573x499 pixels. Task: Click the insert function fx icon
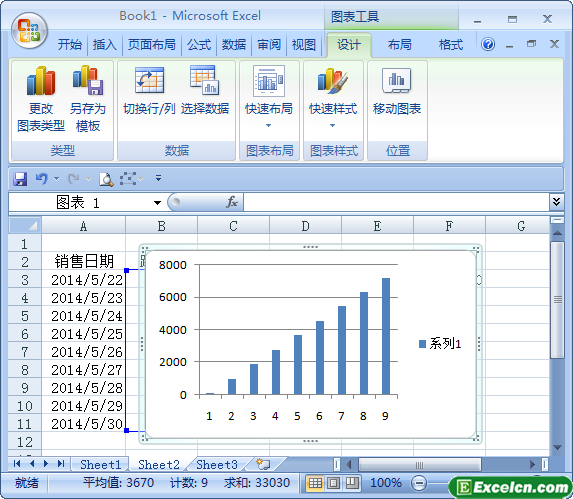point(232,202)
